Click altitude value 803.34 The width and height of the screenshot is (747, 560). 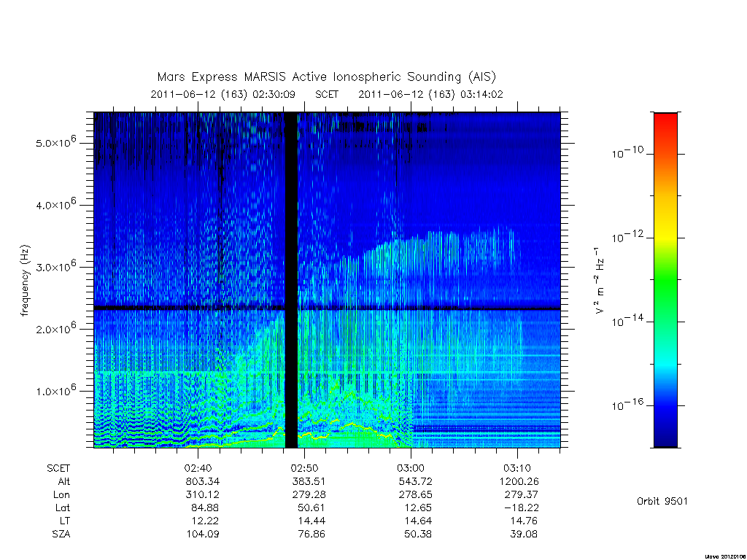click(x=203, y=482)
